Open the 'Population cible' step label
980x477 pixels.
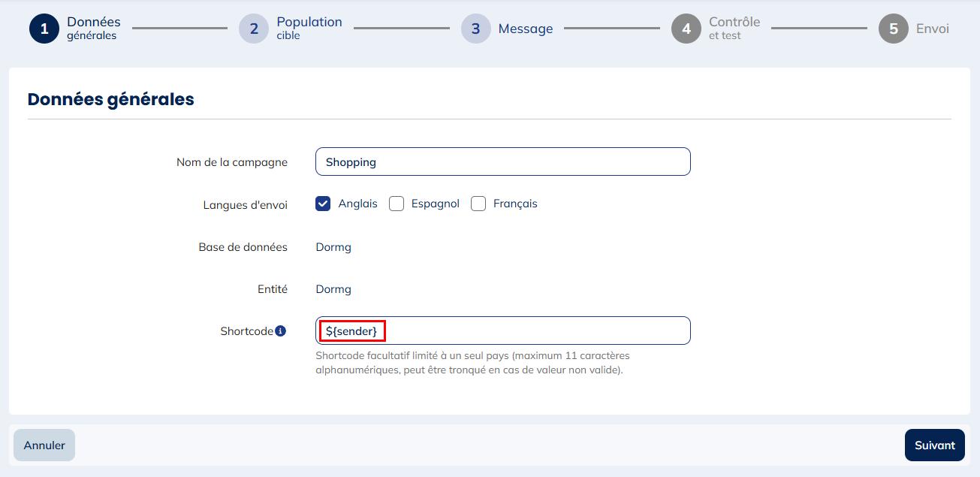pos(309,28)
